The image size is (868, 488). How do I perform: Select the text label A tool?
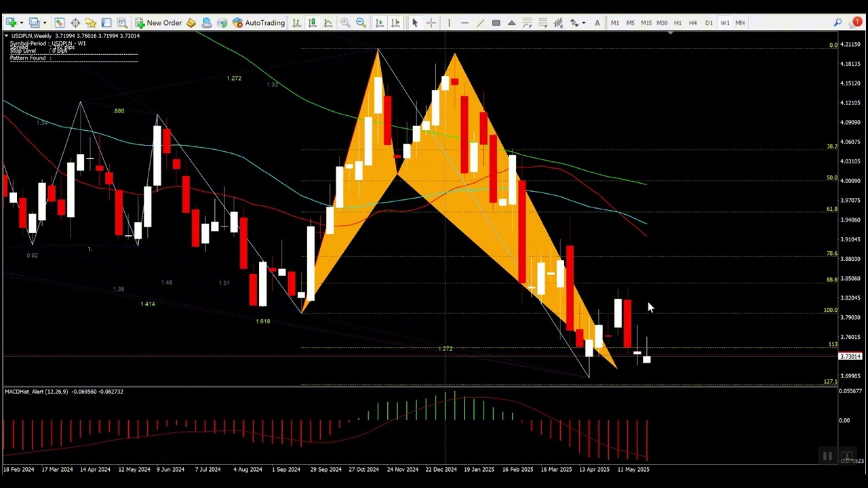click(597, 23)
